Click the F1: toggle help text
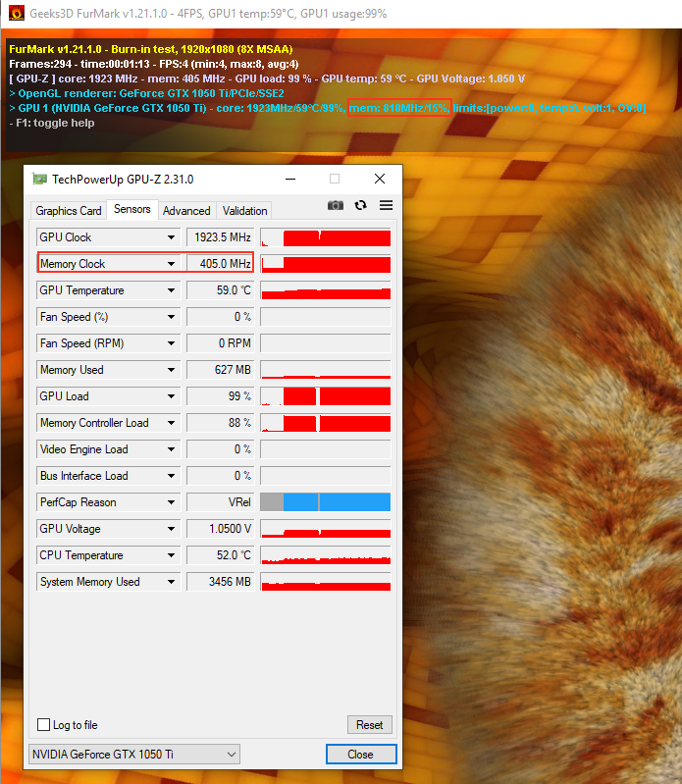The height and width of the screenshot is (784, 682). pos(52,123)
